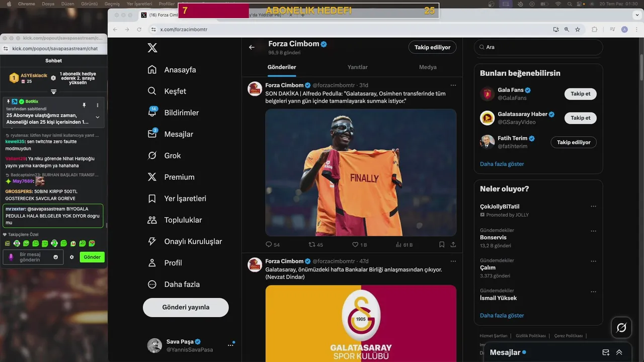Viewport: 644px width, 362px height.
Task: Click Gönderi yayınla button
Action: pyautogui.click(x=186, y=307)
